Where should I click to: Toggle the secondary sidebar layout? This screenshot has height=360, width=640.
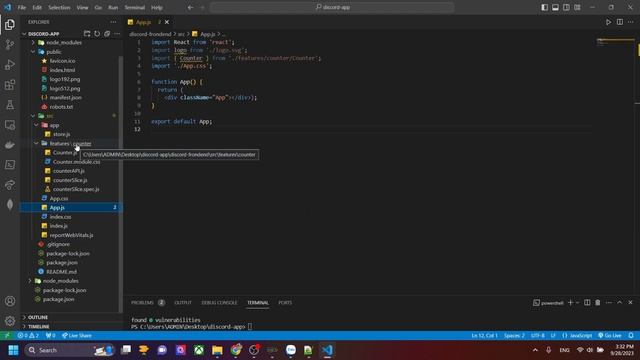pyautogui.click(x=566, y=7)
